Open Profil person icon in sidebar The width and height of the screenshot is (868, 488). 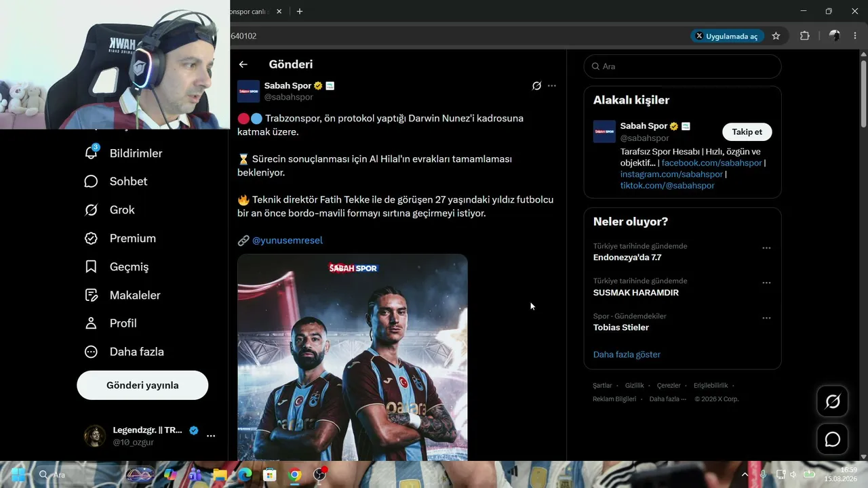point(91,324)
